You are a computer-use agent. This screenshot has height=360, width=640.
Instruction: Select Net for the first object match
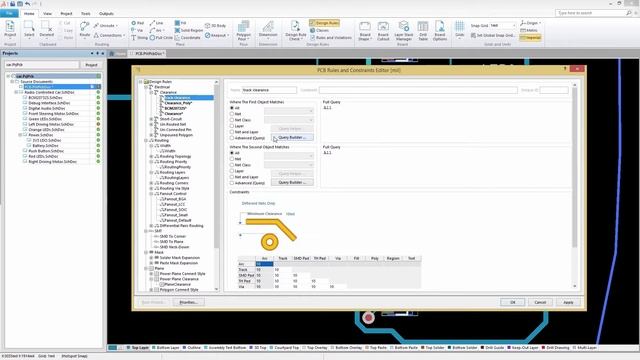tap(232, 114)
